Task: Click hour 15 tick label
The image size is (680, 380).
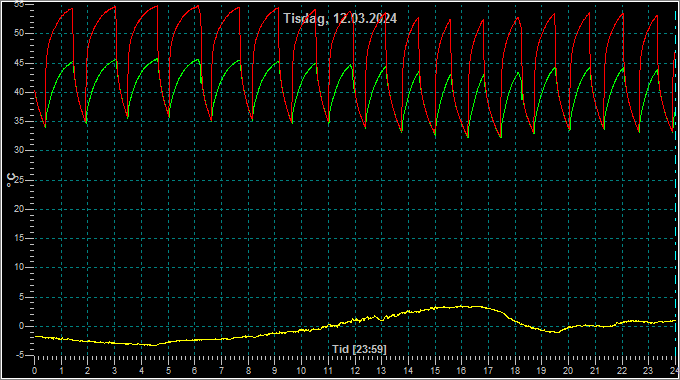Action: click(x=435, y=371)
